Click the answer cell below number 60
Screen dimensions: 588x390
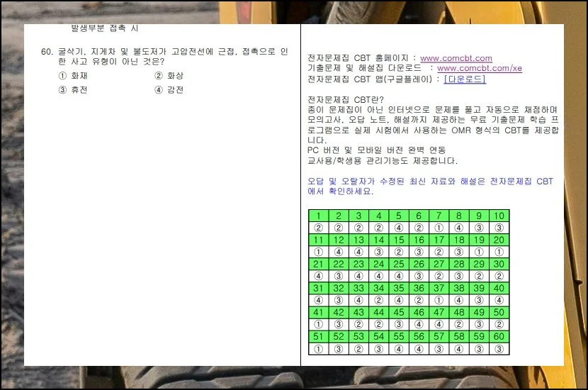499,349
